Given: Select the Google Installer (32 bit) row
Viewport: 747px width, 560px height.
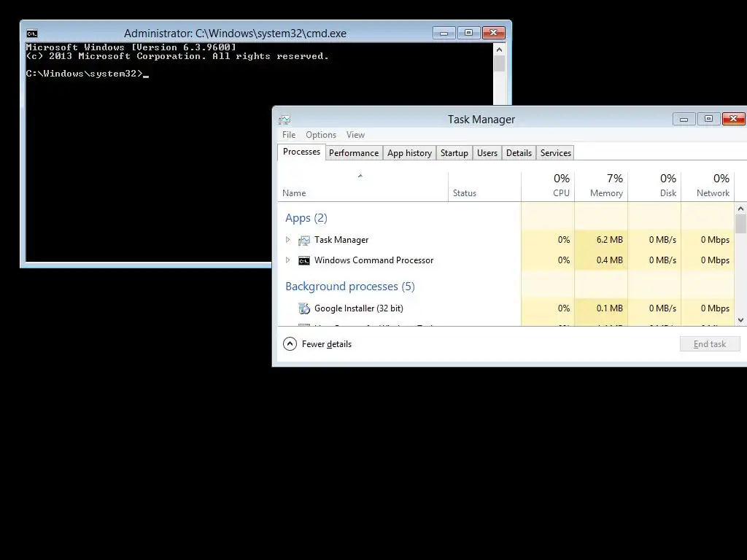Looking at the screenshot, I should tap(506, 308).
